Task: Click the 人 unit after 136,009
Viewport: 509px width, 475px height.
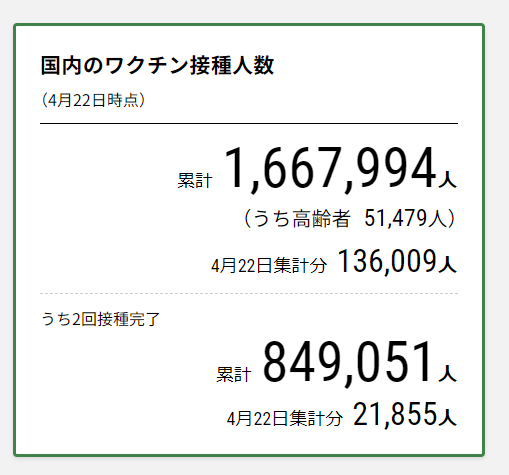Action: click(x=448, y=266)
